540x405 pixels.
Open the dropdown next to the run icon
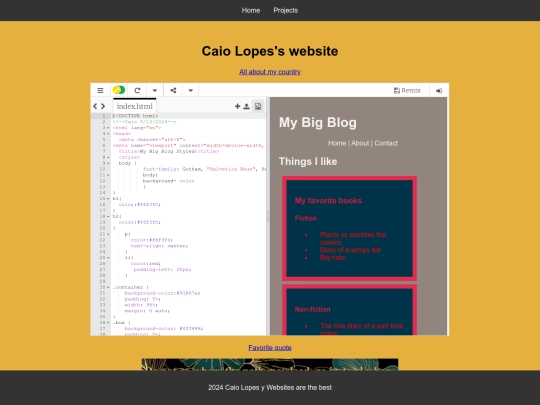[x=155, y=91]
